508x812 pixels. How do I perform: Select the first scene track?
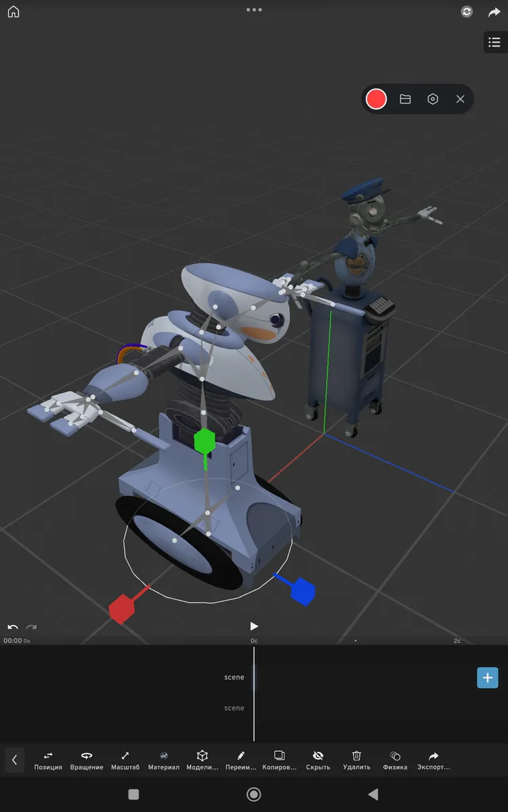234,677
